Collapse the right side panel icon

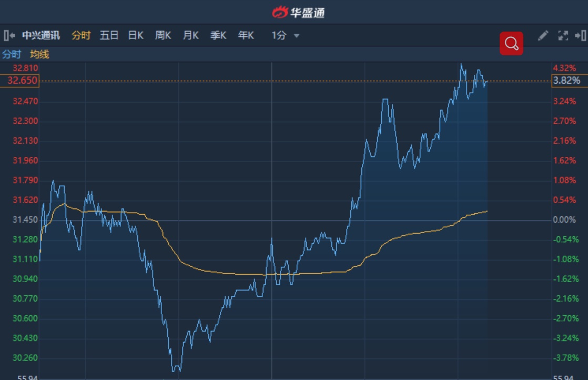tap(580, 36)
